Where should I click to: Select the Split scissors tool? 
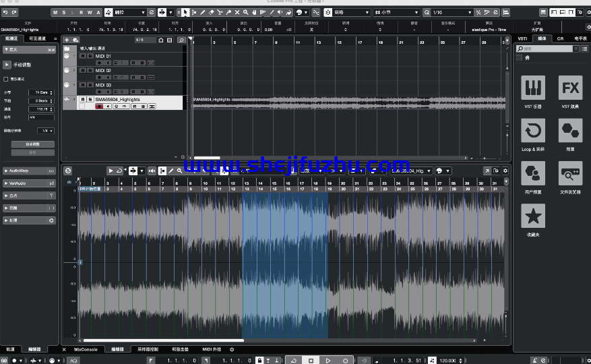[x=220, y=12]
